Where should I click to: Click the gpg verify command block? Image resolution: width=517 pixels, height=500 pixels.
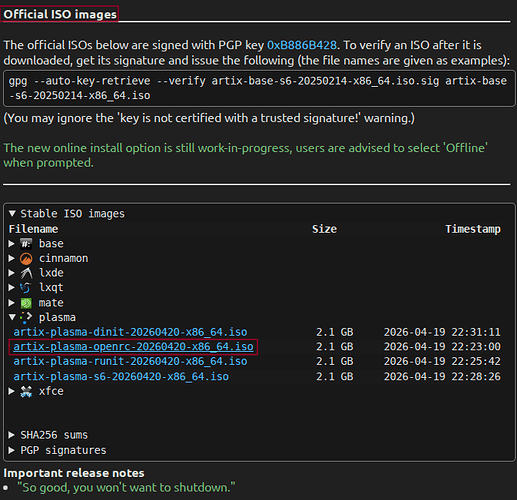[x=259, y=88]
